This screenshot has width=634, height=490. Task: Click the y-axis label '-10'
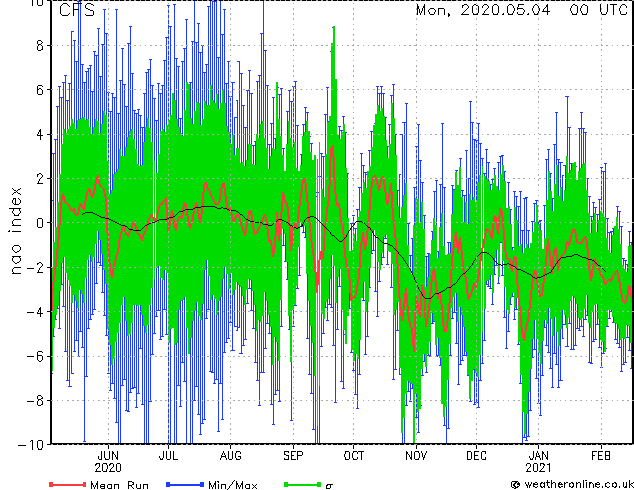point(31,445)
